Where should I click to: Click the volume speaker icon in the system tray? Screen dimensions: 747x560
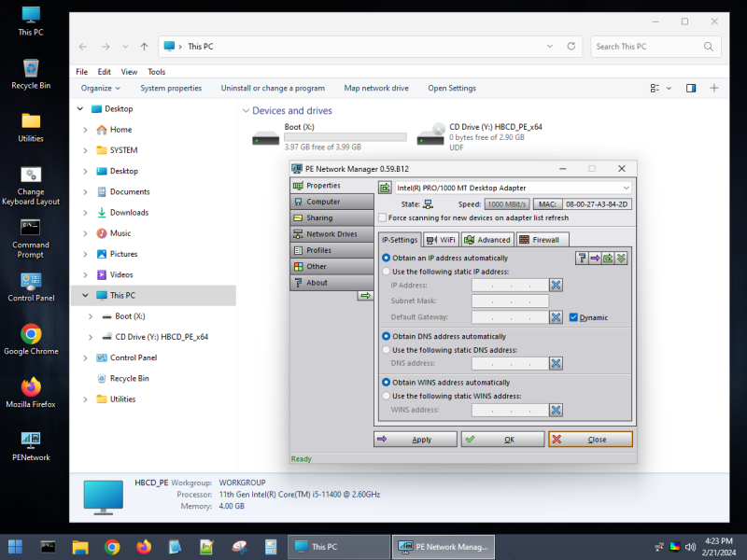click(x=690, y=547)
